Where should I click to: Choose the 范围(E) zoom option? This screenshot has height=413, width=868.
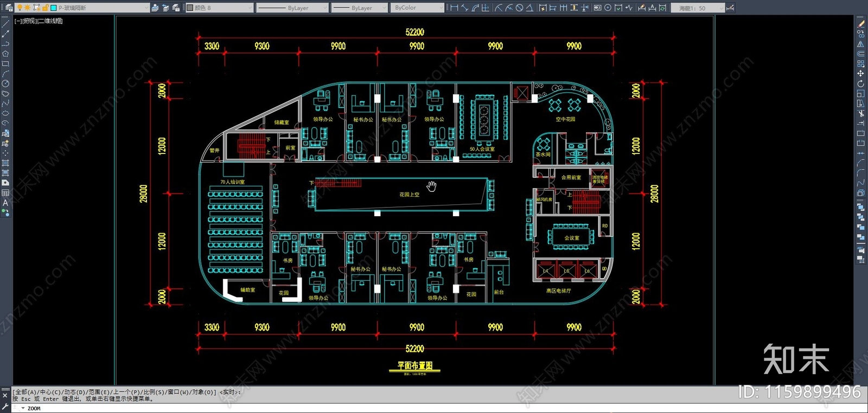[99, 392]
